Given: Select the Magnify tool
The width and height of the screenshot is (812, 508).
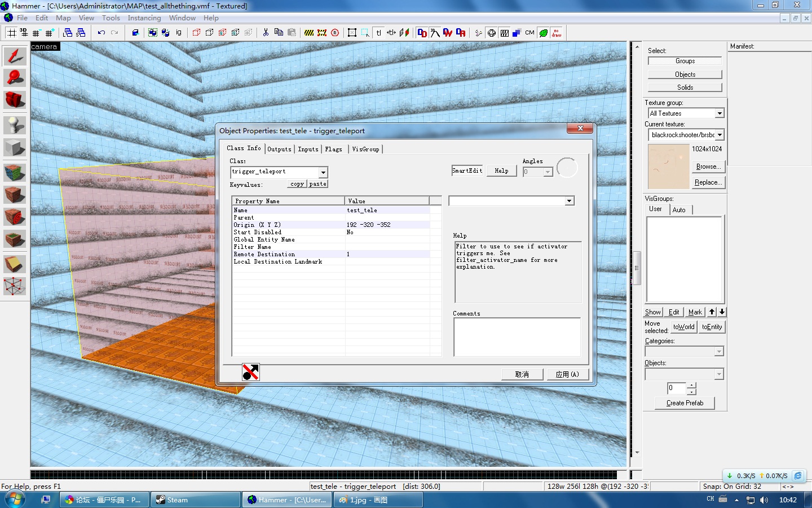Looking at the screenshot, I should 15,78.
